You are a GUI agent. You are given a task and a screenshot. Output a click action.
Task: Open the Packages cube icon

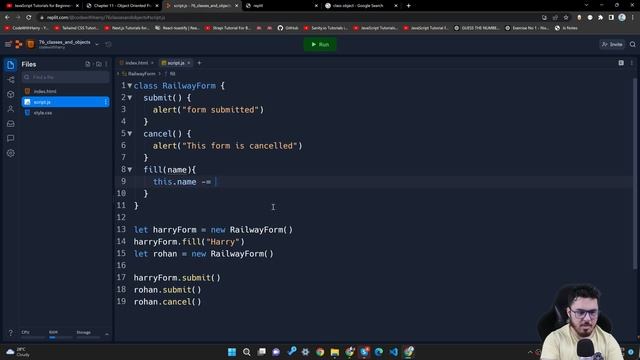point(11,94)
